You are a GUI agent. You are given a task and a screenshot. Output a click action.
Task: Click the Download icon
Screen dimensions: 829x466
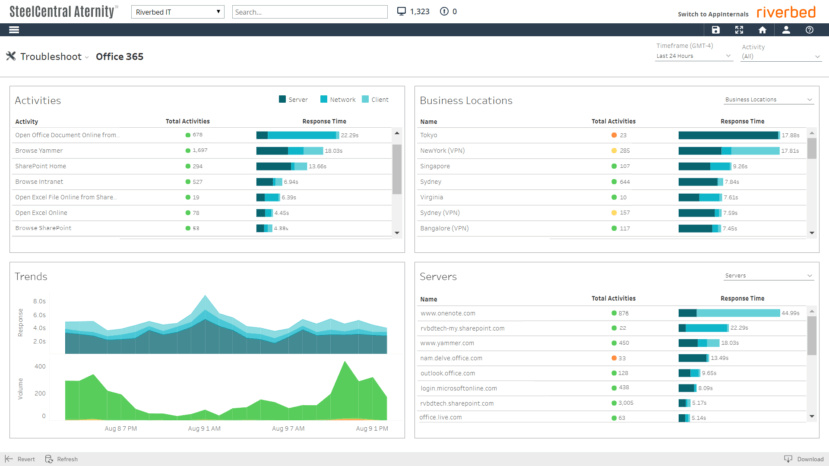788,459
